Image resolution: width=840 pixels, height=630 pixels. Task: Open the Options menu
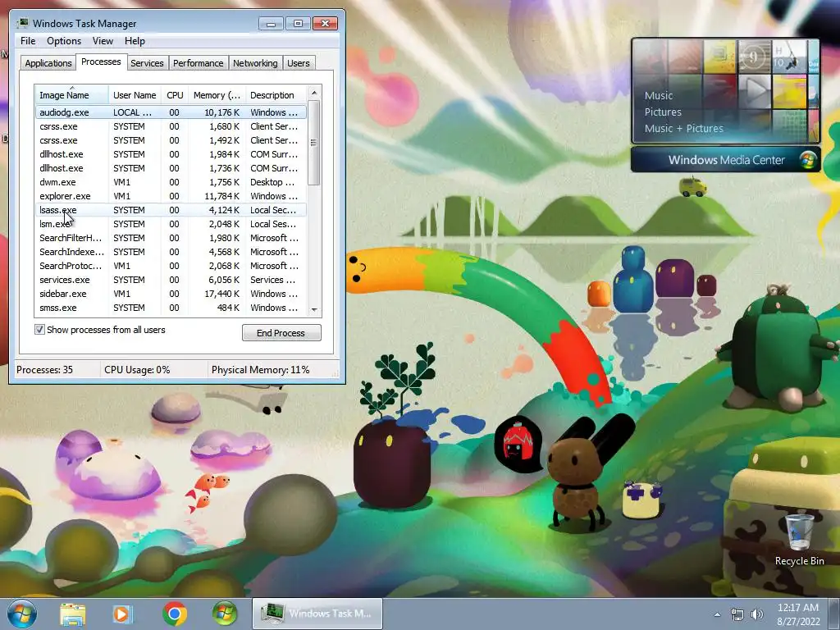pyautogui.click(x=64, y=41)
